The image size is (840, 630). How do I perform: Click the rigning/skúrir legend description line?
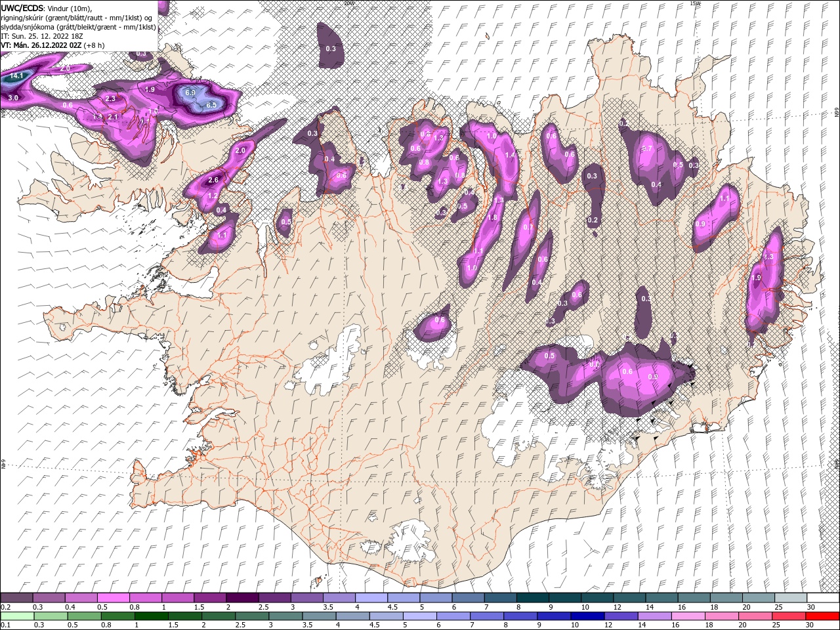coord(76,18)
